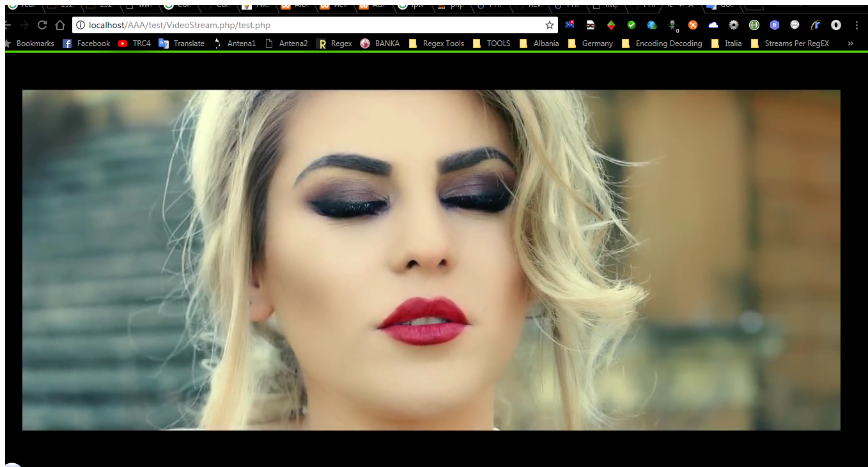Image resolution: width=868 pixels, height=467 pixels.
Task: Open Chrome's three-dot menu
Action: pyautogui.click(x=856, y=25)
